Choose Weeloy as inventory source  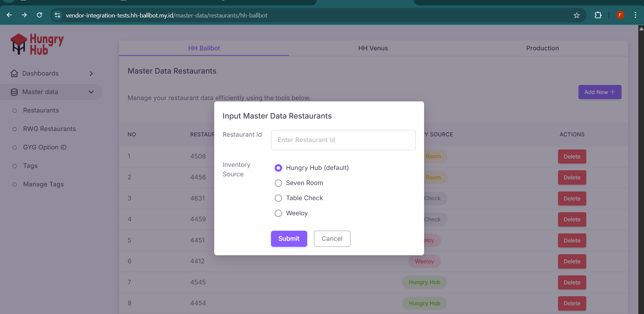pos(278,213)
